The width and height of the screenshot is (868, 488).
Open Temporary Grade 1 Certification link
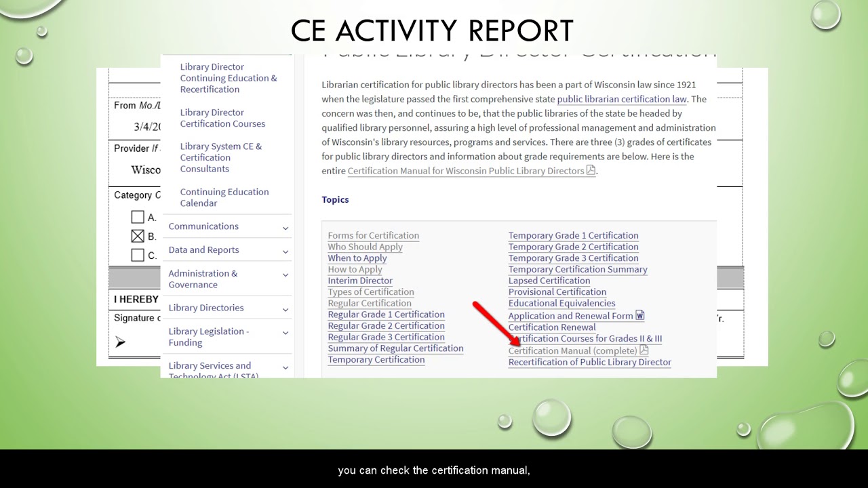(574, 235)
